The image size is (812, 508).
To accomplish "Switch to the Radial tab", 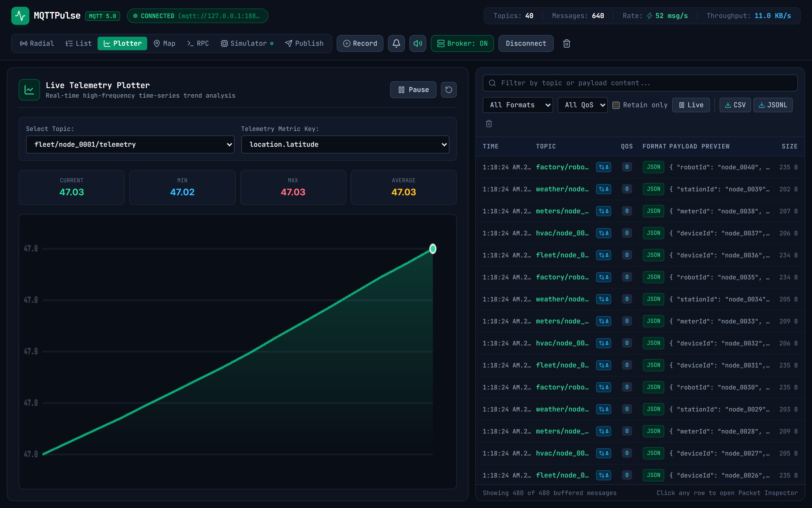I will pyautogui.click(x=37, y=43).
